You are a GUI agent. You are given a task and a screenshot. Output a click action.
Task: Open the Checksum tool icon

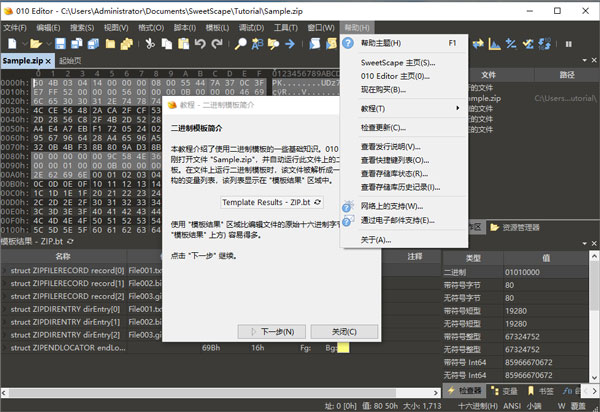[x=528, y=44]
